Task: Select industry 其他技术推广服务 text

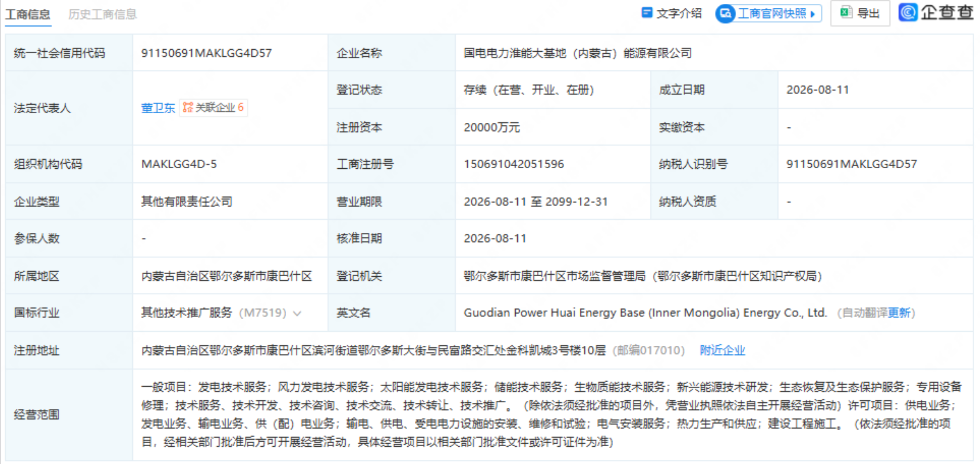Action: click(x=186, y=313)
